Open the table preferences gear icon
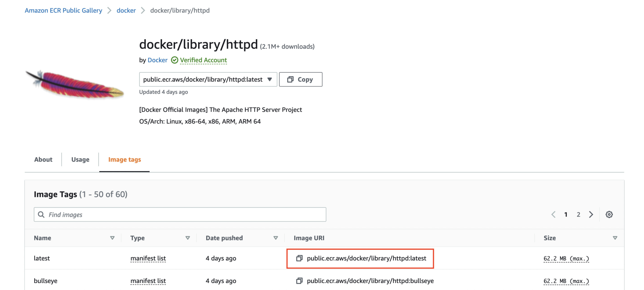Viewport: 644px width, 290px height. (609, 214)
